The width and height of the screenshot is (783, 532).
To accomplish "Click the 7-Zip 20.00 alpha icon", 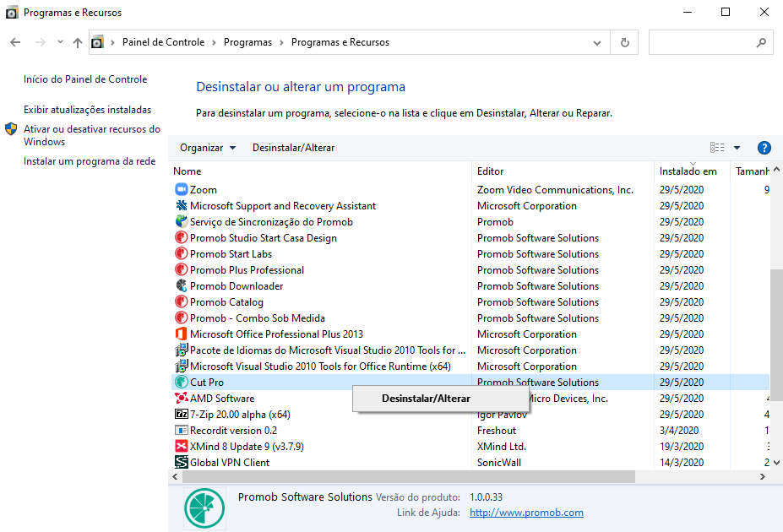I will (x=182, y=415).
